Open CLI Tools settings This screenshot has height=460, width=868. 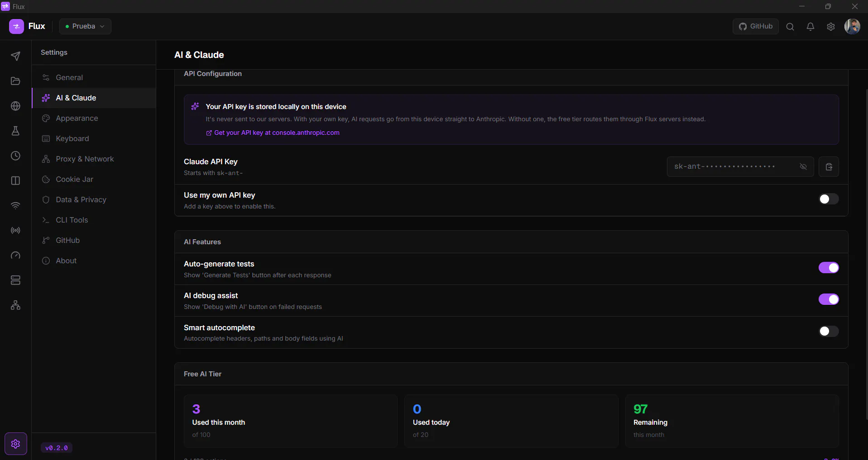[x=94, y=220]
